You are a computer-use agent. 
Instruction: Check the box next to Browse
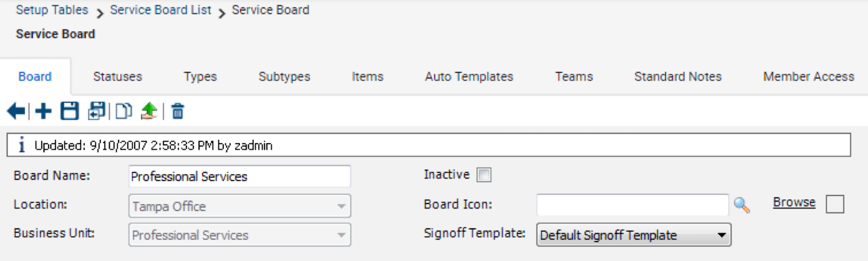[835, 204]
